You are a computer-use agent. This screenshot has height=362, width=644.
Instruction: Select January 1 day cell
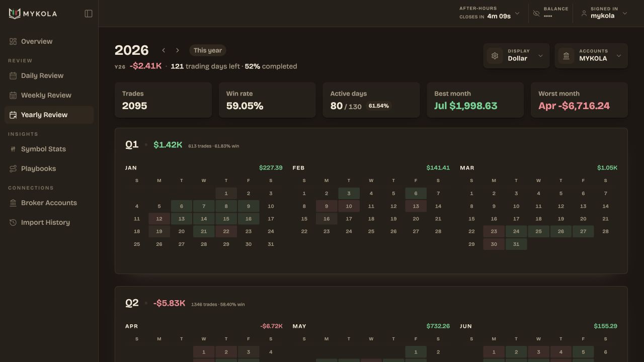226,194
